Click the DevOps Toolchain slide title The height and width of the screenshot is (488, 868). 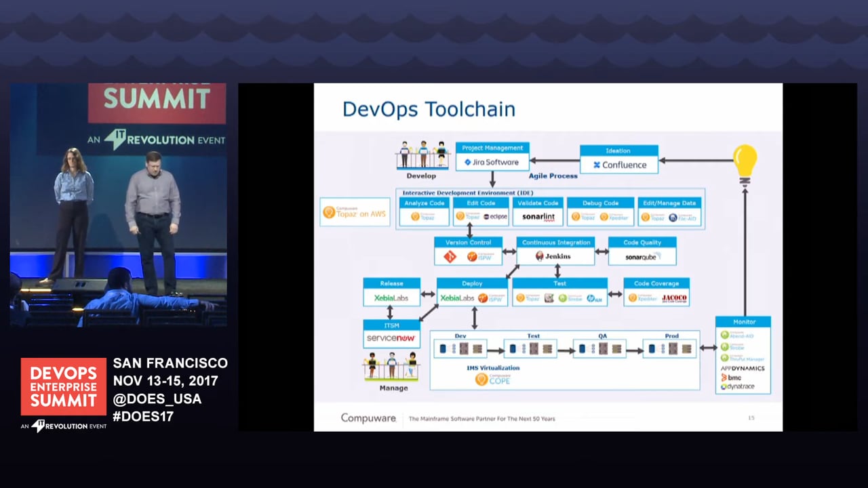[429, 109]
